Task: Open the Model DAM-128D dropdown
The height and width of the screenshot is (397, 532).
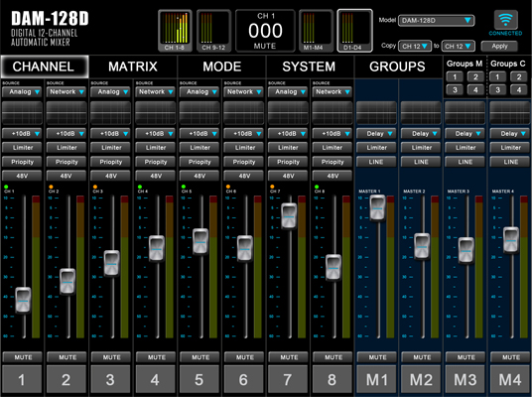Action: click(x=436, y=21)
